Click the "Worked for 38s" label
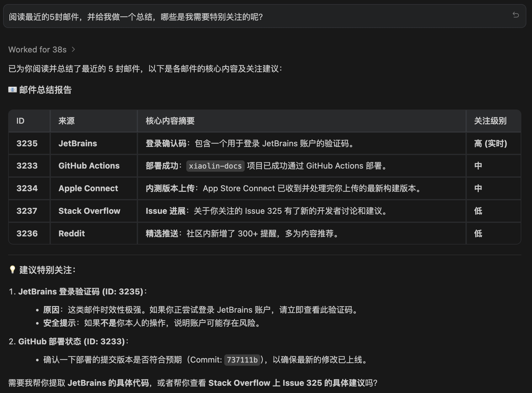 (x=37, y=50)
